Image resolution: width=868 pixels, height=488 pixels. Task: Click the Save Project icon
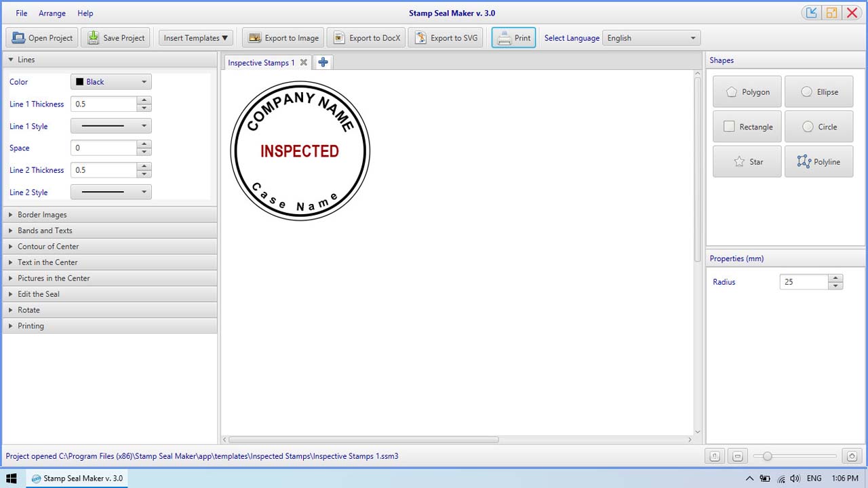(x=92, y=37)
